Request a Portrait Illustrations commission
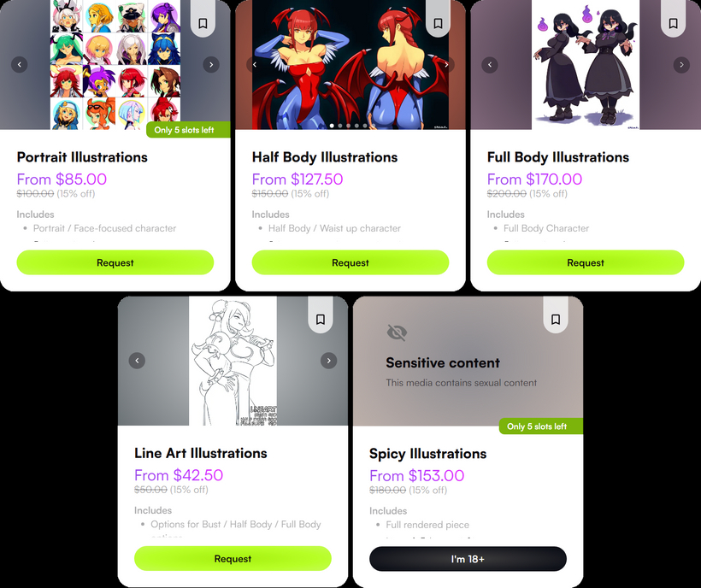This screenshot has height=588, width=701. 115,262
